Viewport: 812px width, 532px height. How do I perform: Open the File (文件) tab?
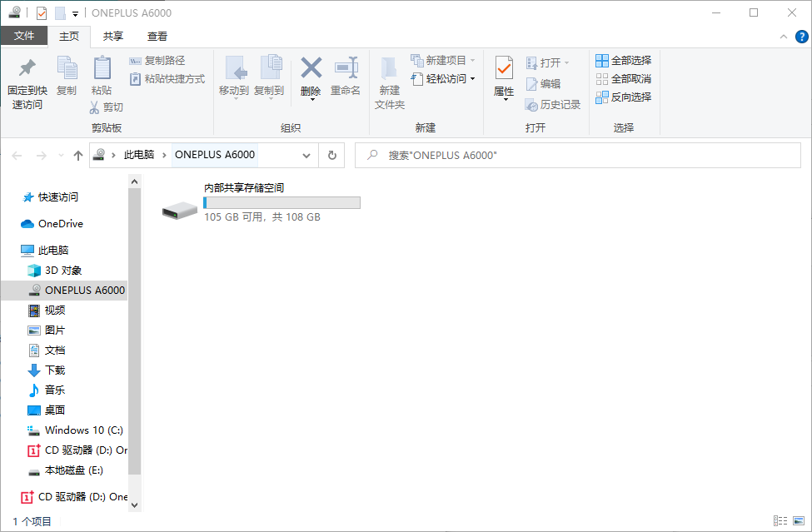(24, 36)
